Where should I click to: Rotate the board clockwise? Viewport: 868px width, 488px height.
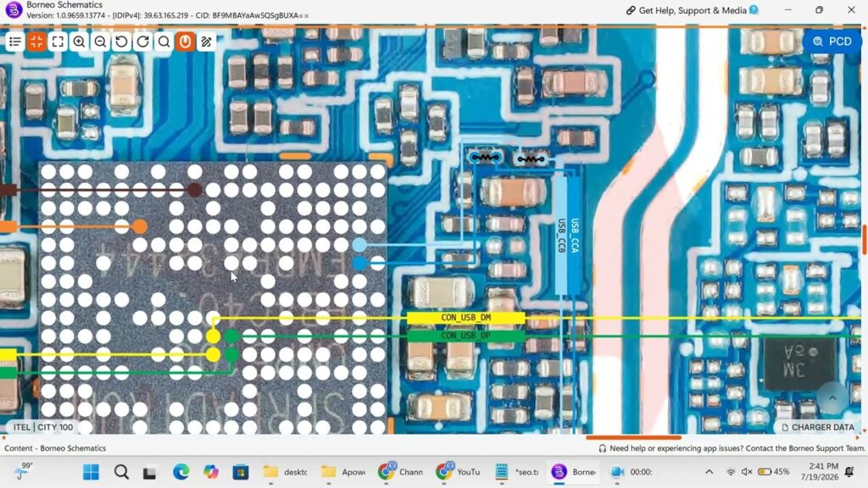click(142, 42)
